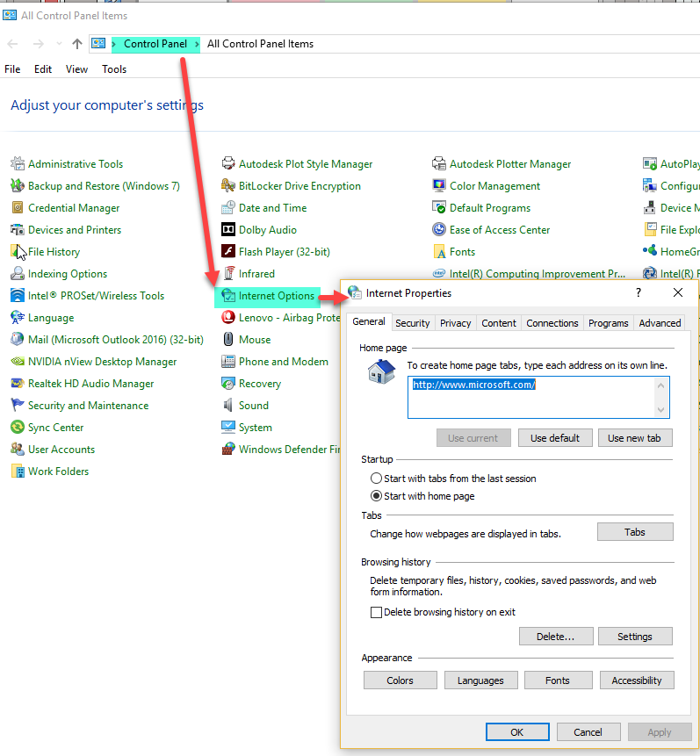Open the Internet Options icon

coord(228,296)
